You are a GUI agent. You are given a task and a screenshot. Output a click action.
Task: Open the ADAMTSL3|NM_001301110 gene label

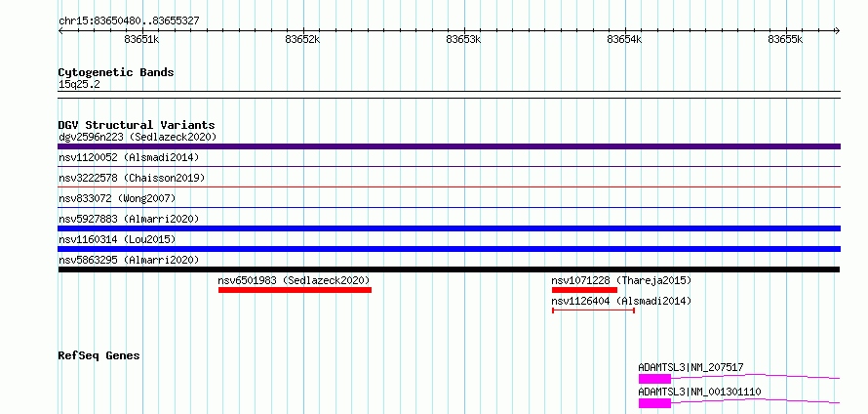[x=699, y=393]
